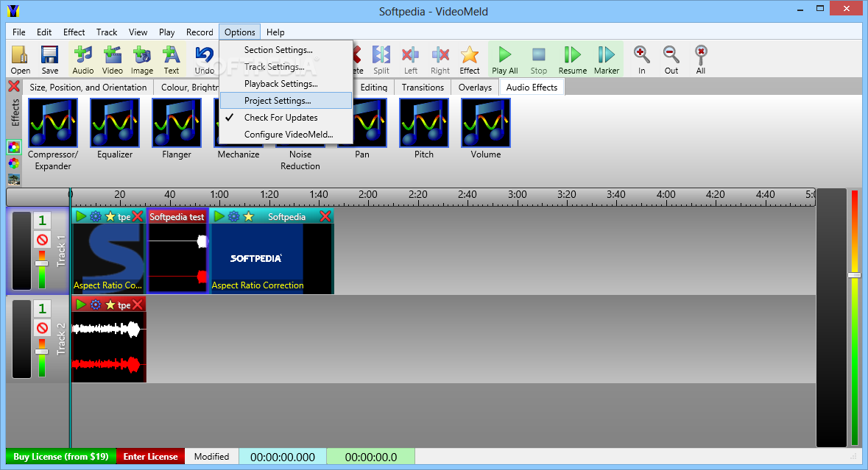The width and height of the screenshot is (868, 470).
Task: Open the Record menu
Action: point(200,32)
